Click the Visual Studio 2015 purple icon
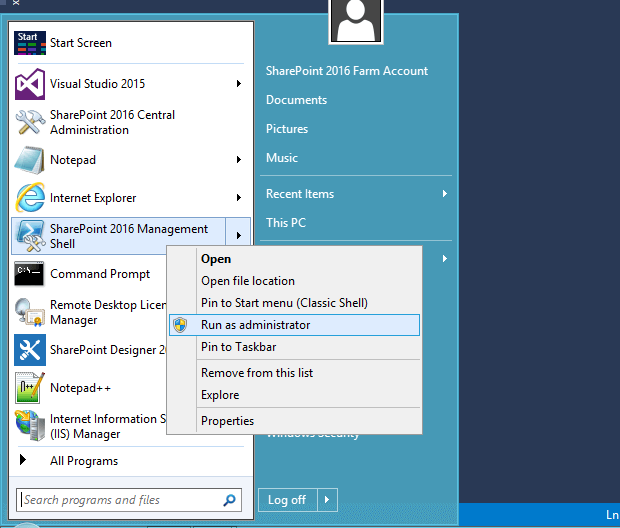The width and height of the screenshot is (620, 528). click(30, 84)
